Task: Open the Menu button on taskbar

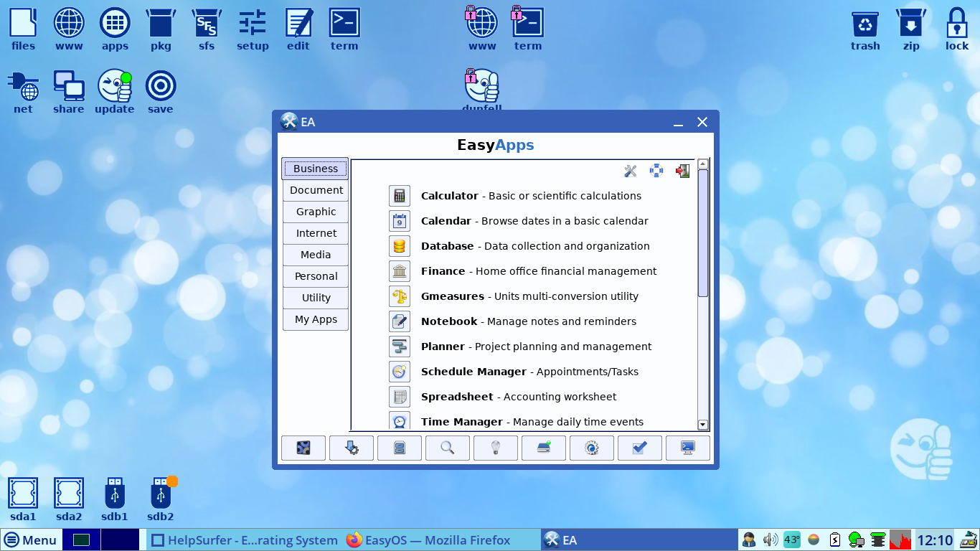Action: (x=30, y=540)
